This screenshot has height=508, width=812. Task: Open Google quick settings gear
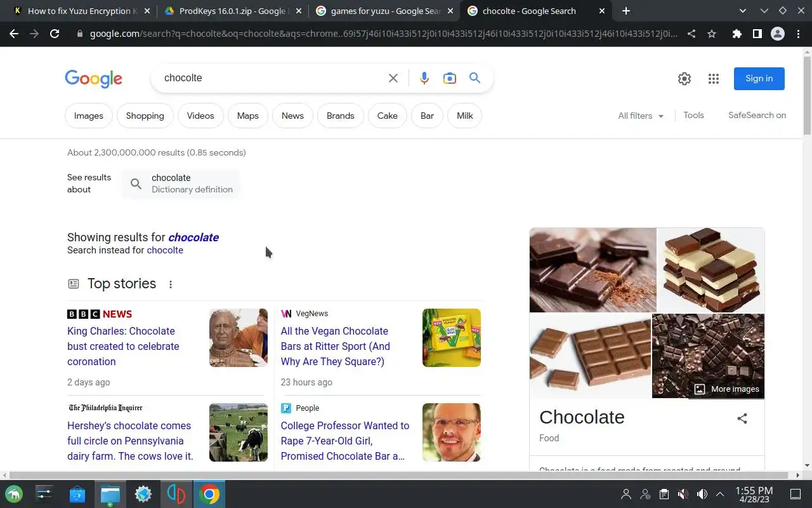pos(684,79)
